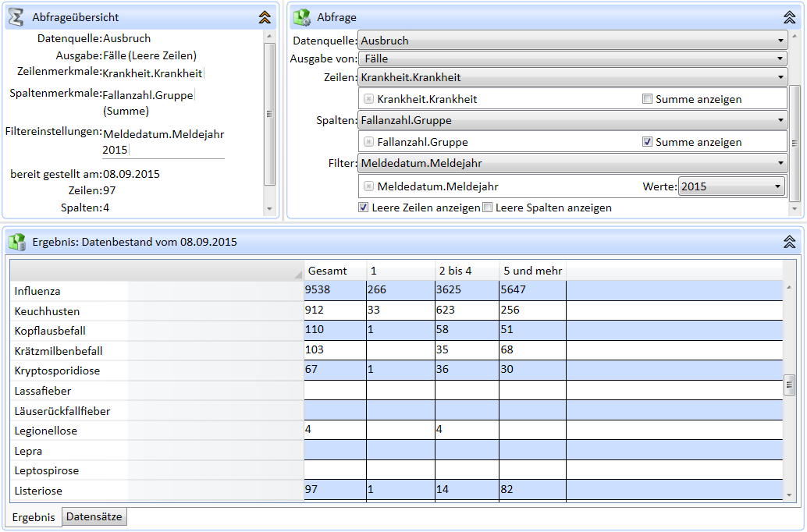Enable Leere Spalten anzeigen checkbox
Viewport: 807px width, 532px height.
pyautogui.click(x=487, y=207)
